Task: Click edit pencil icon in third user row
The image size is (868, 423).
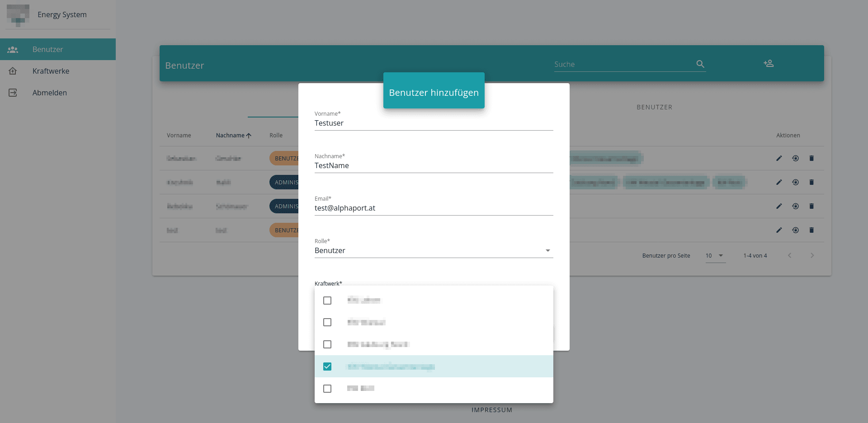Action: [x=779, y=206]
